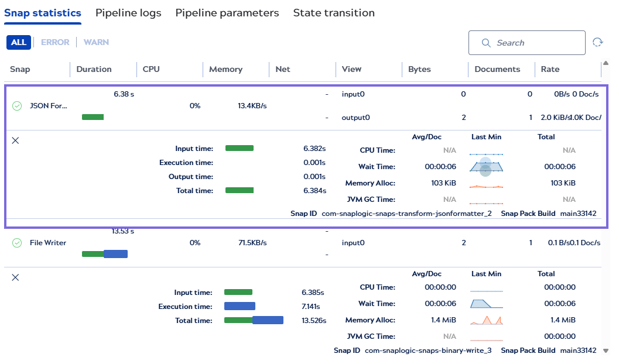This screenshot has width=619, height=364.
Task: Click the Wait Time sparkline for JSON Formatter
Action: 485,167
